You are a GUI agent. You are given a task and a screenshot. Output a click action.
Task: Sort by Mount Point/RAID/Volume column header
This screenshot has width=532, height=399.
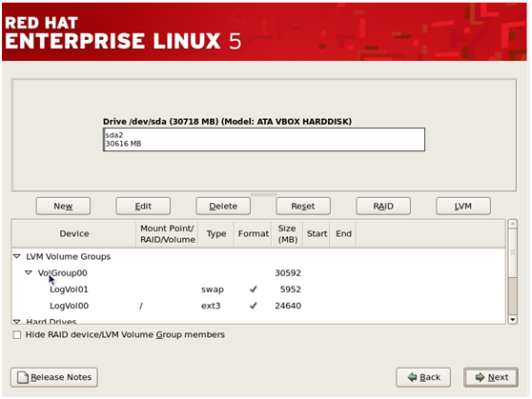[x=167, y=233]
